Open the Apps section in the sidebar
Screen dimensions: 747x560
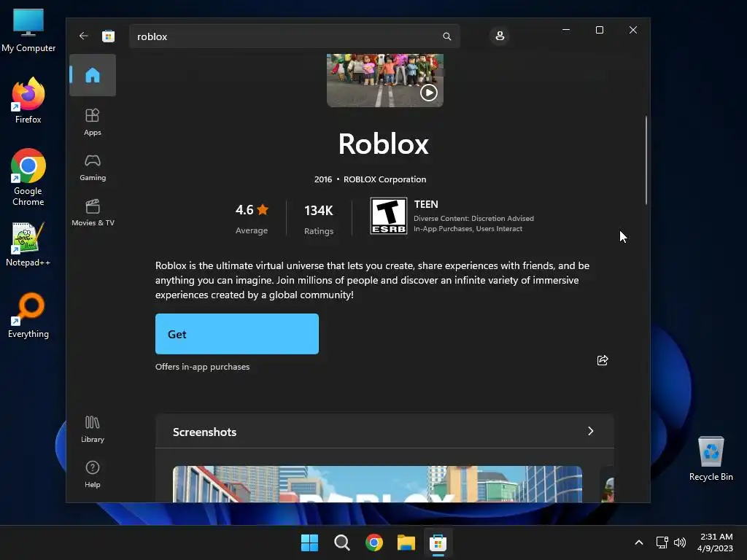point(93,122)
